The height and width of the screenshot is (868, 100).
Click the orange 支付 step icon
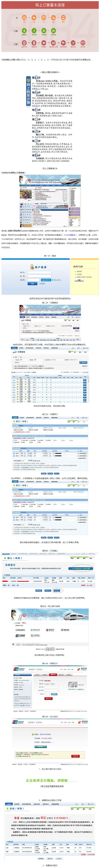click(44, 18)
